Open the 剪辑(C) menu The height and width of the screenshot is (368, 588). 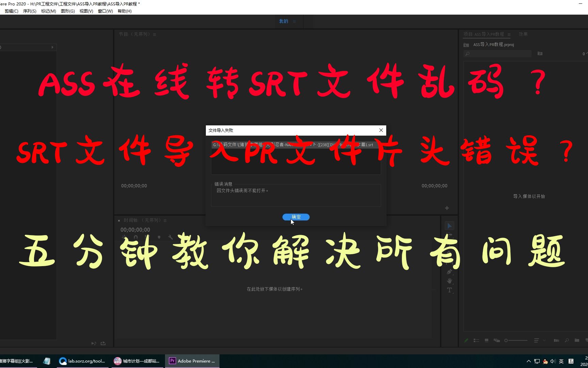tap(11, 11)
